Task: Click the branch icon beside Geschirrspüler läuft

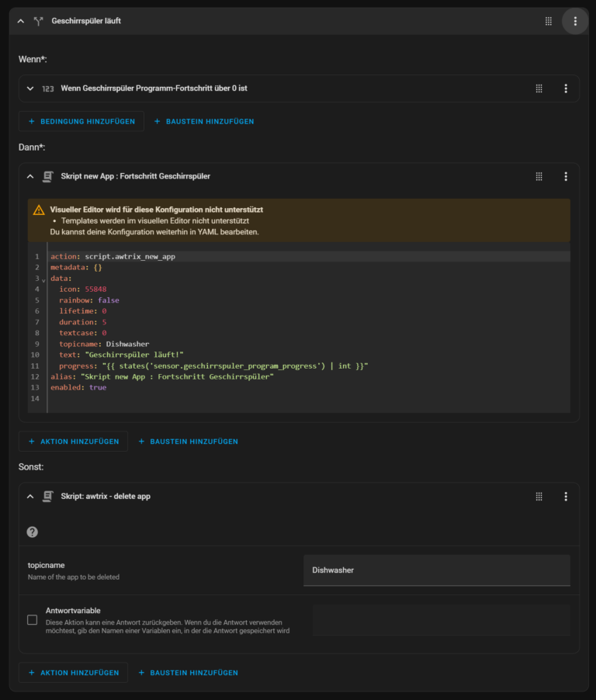Action: 39,21
